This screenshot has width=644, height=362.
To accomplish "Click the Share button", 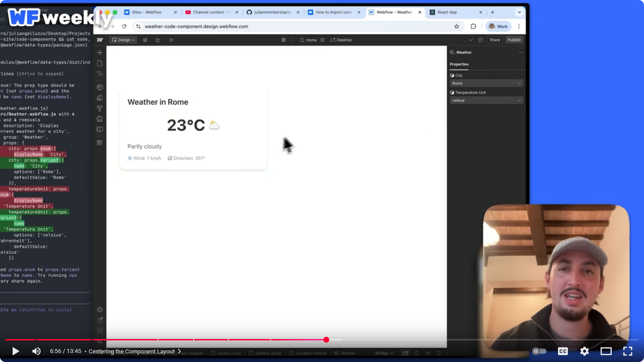I will pos(494,40).
